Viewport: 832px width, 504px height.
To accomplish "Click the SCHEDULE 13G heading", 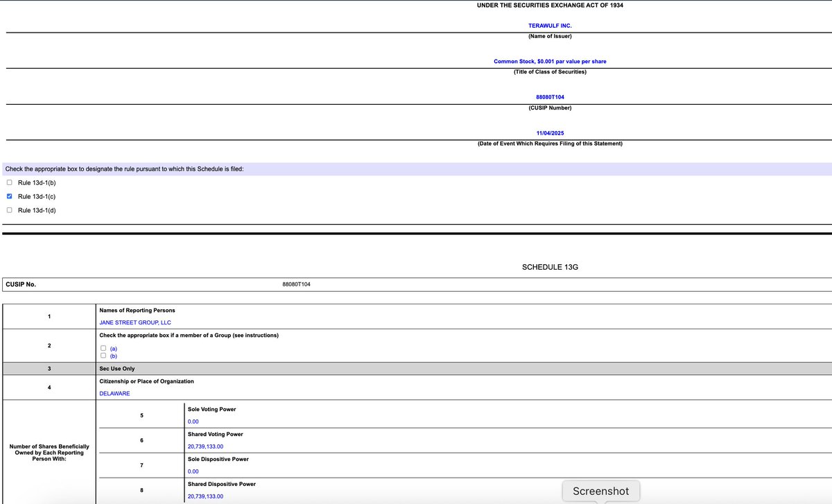I will click(x=550, y=267).
